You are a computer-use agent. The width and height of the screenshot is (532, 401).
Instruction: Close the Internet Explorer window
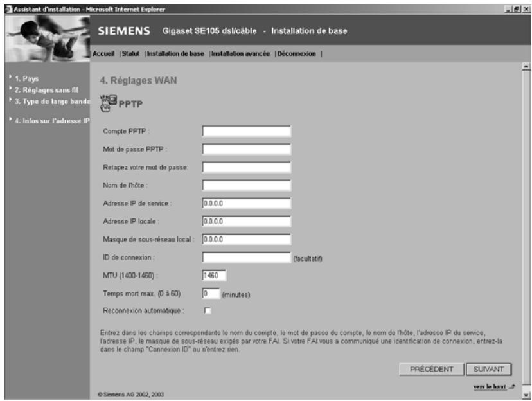click(526, 10)
